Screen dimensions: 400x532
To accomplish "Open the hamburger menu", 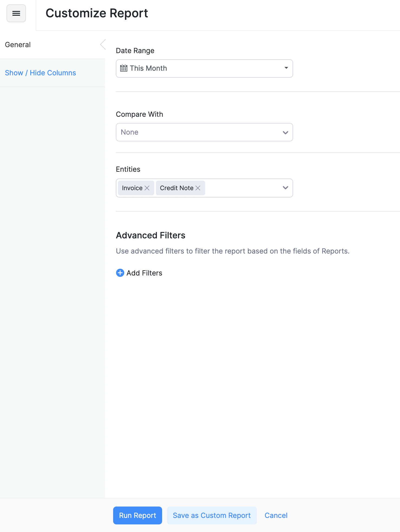I will pyautogui.click(x=16, y=13).
